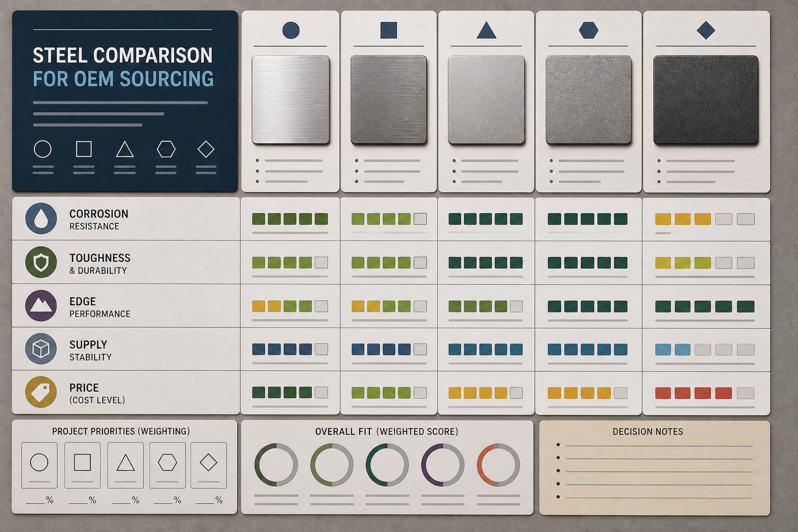Click the outline circle in the title panel
This screenshot has width=798, height=532.
pos(43,149)
